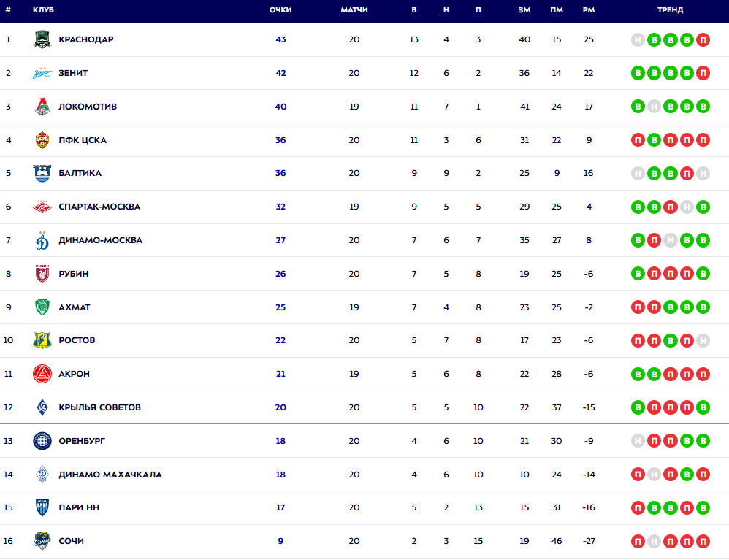The image size is (729, 560).
Task: Click the PFK CSKA club crest
Action: [42, 140]
